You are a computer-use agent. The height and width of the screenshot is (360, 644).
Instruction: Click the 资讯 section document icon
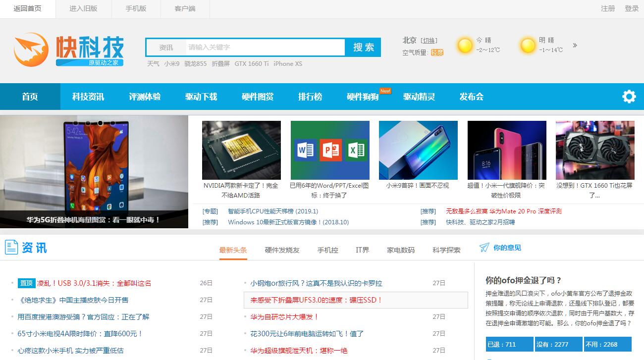pos(11,247)
